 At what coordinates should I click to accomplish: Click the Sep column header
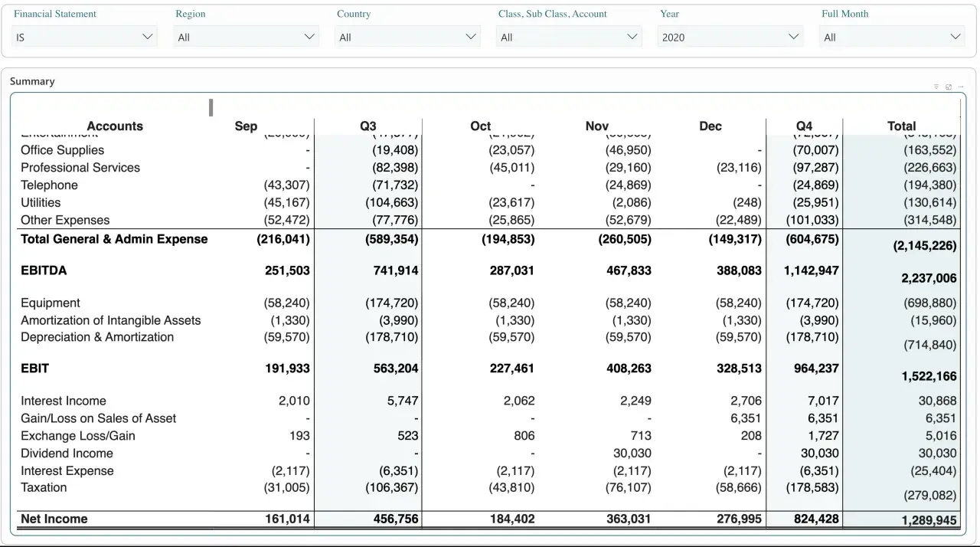point(246,126)
